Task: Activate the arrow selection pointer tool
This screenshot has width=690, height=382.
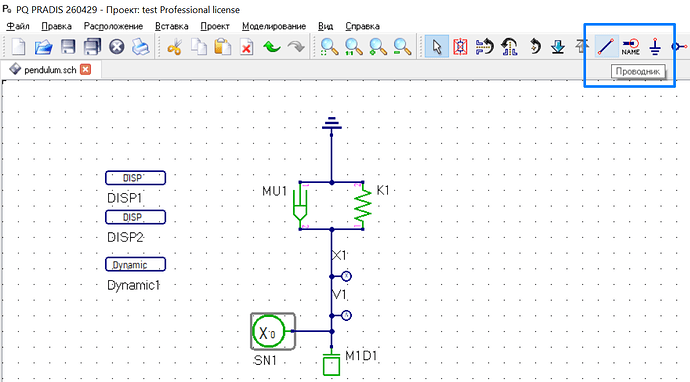Action: (437, 46)
